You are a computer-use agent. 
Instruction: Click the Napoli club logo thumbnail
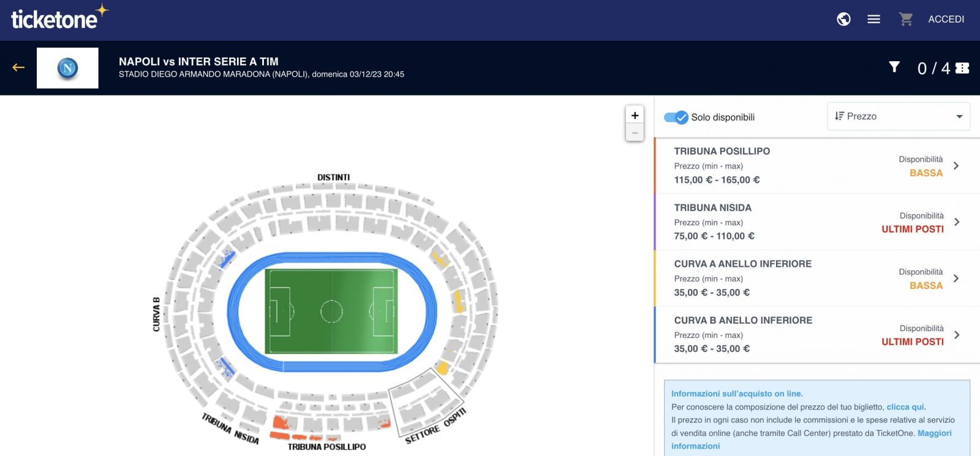(67, 68)
